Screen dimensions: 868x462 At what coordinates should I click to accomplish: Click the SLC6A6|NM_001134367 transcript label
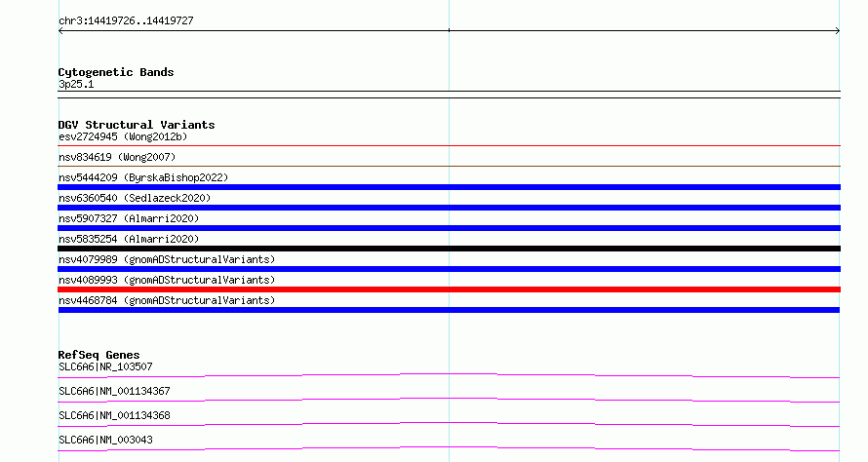click(x=114, y=391)
